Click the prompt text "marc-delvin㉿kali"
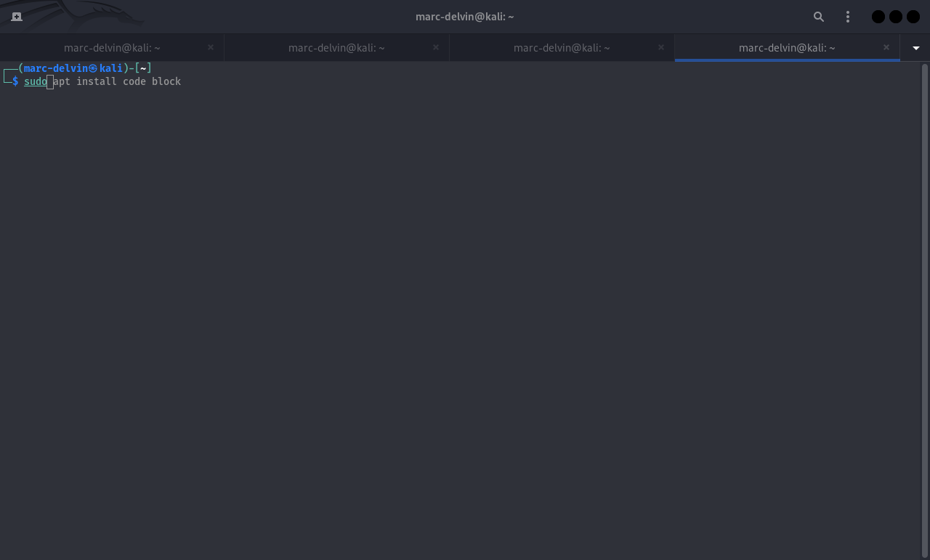This screenshot has height=560, width=930. click(x=73, y=68)
